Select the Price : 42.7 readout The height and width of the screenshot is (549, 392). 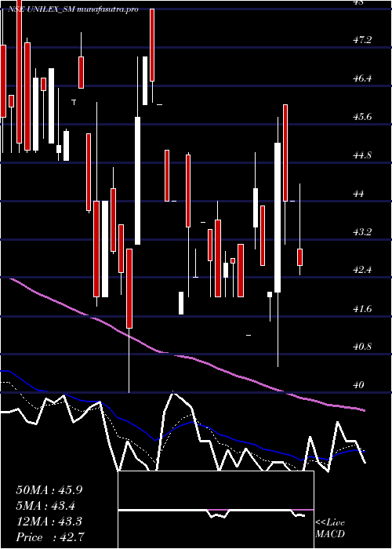[50, 537]
